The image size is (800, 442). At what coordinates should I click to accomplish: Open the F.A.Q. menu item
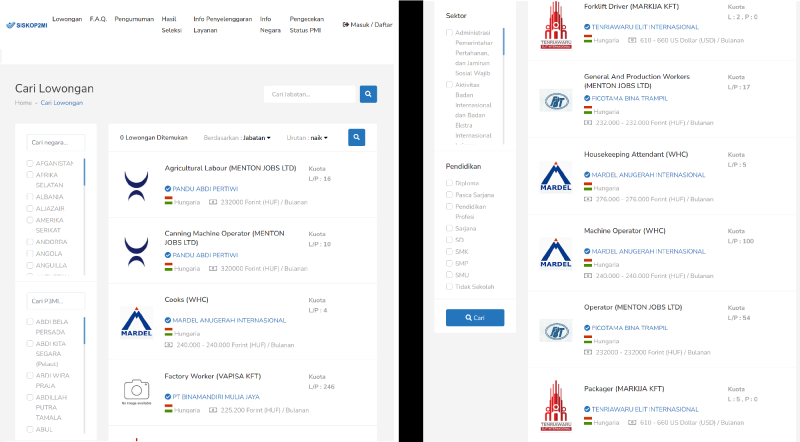tap(98, 19)
